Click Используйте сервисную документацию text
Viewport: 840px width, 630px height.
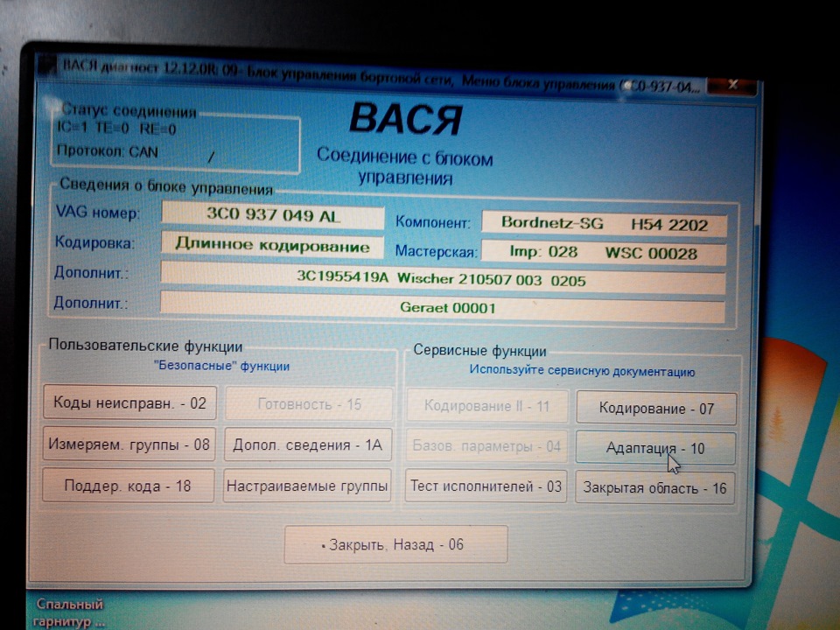click(582, 371)
